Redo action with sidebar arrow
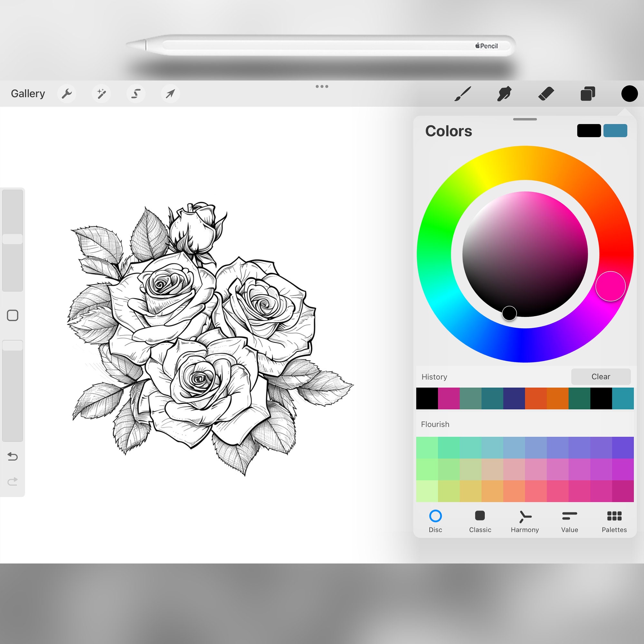Screen dimensions: 644x644 click(13, 482)
